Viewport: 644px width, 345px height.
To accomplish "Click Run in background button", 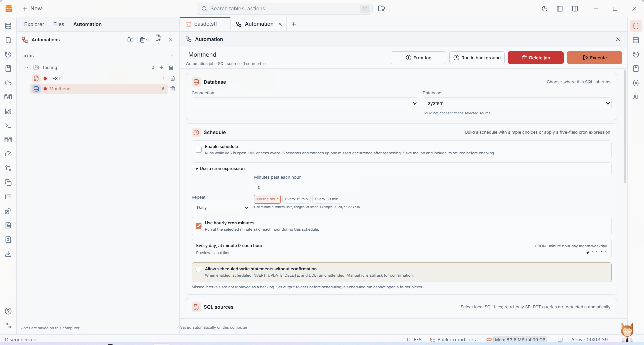I will [477, 58].
